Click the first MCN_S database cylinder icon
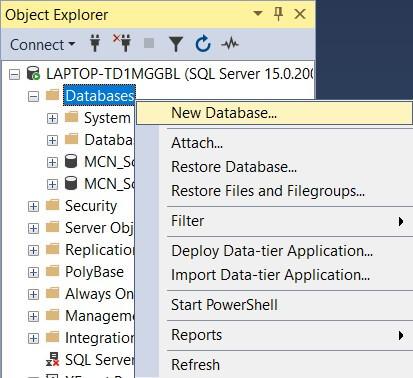 pyautogui.click(x=71, y=161)
